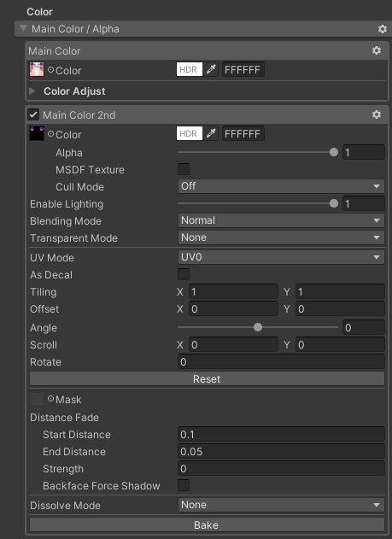
Task: Select the Main Color texture thumbnail
Action: [37, 69]
